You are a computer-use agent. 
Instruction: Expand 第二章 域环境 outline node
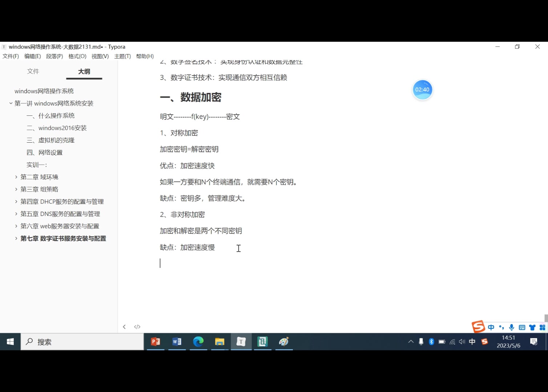pos(16,177)
